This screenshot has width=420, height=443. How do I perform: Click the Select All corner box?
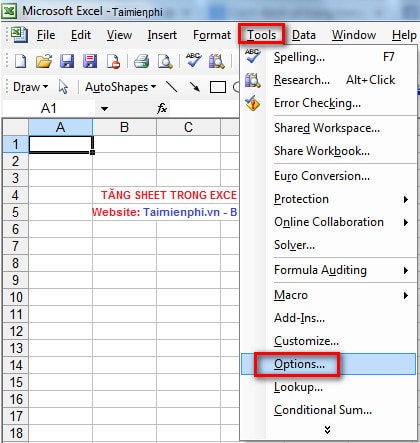16,127
